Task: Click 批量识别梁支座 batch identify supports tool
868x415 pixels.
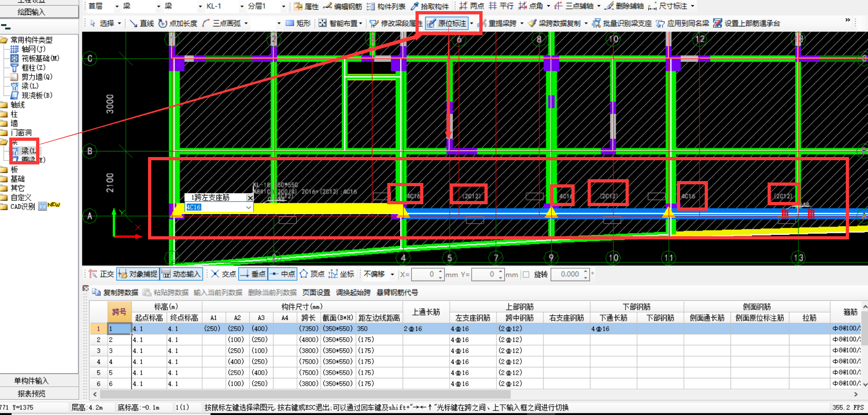Action: point(622,23)
